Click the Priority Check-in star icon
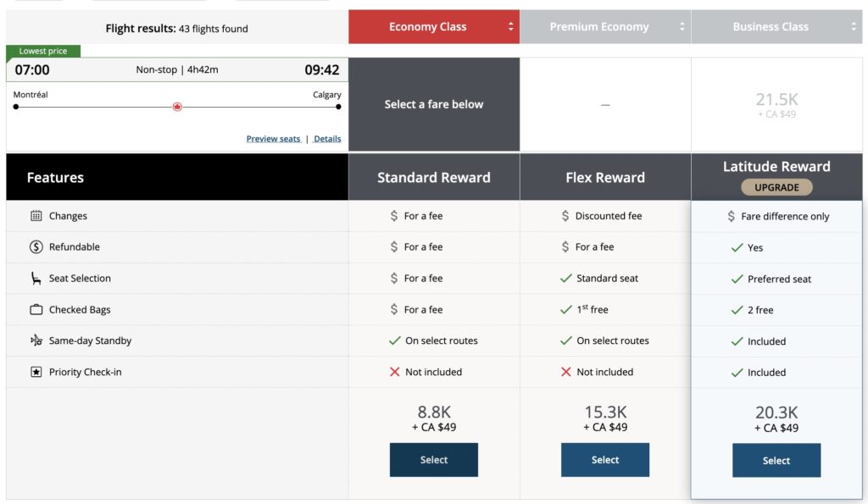 [36, 372]
